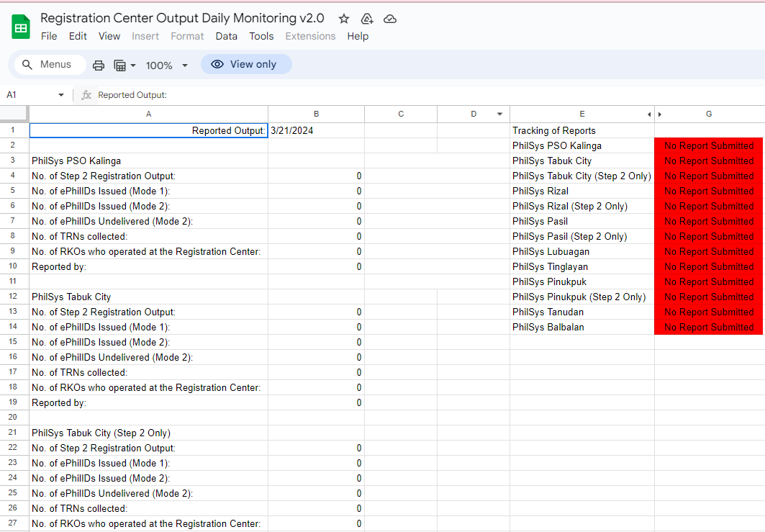The width and height of the screenshot is (765, 532).
Task: Click red 'No Report Submitted' beside PhilSys Balbalan
Action: [x=709, y=327]
